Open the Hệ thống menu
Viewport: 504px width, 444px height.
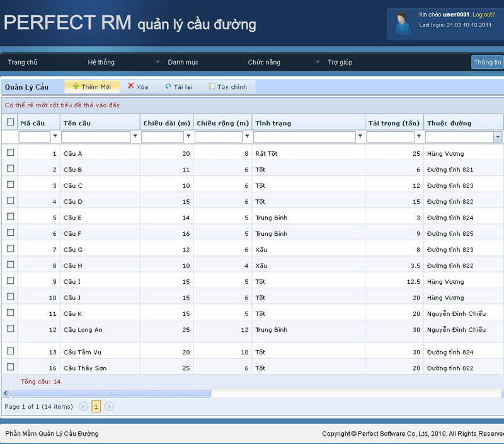pyautogui.click(x=101, y=62)
